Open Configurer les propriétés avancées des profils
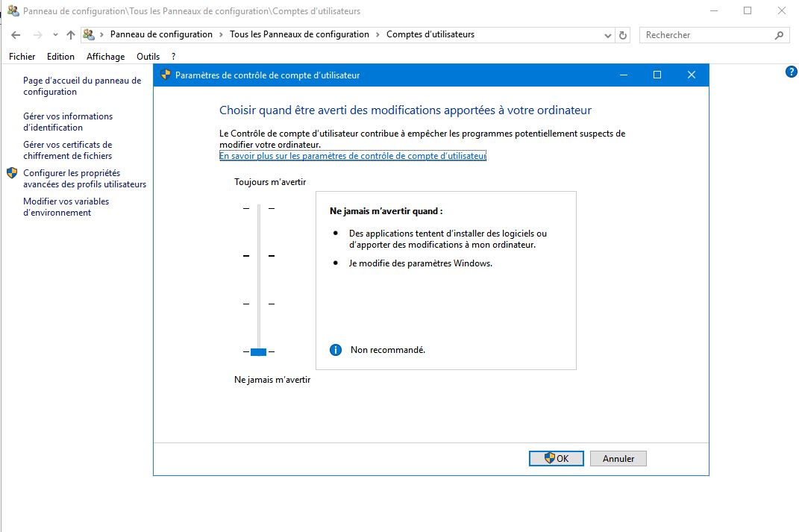The image size is (799, 532). point(84,179)
